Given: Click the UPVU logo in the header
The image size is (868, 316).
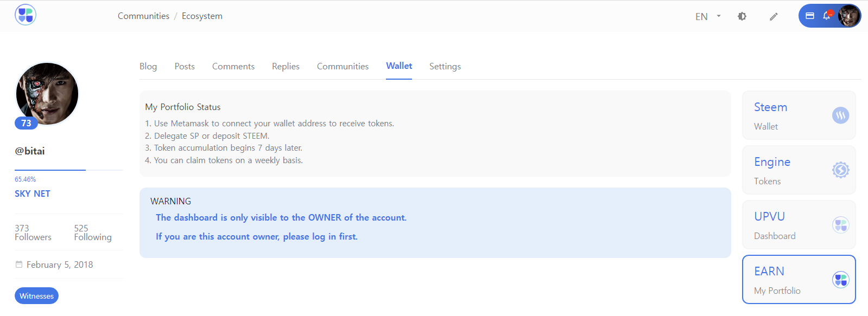Looking at the screenshot, I should click(26, 15).
